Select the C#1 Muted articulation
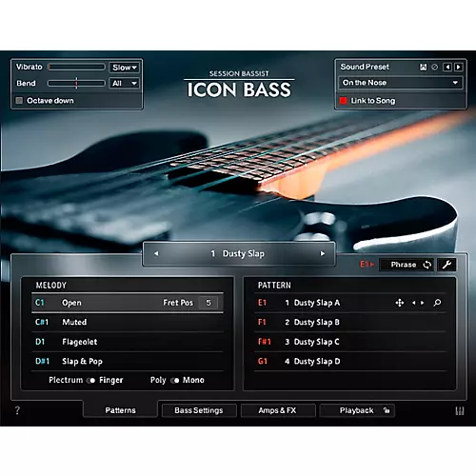476x476 pixels. [128, 322]
